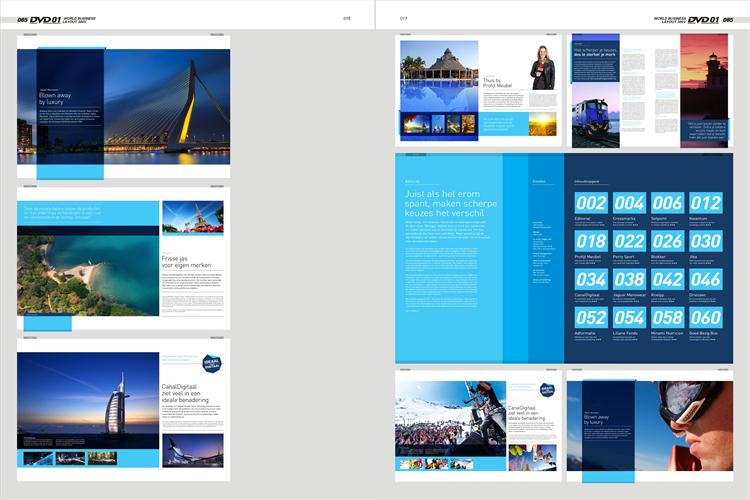Viewport: 750px width, 500px height.
Task: Click the 060 page number tile
Action: (705, 317)
